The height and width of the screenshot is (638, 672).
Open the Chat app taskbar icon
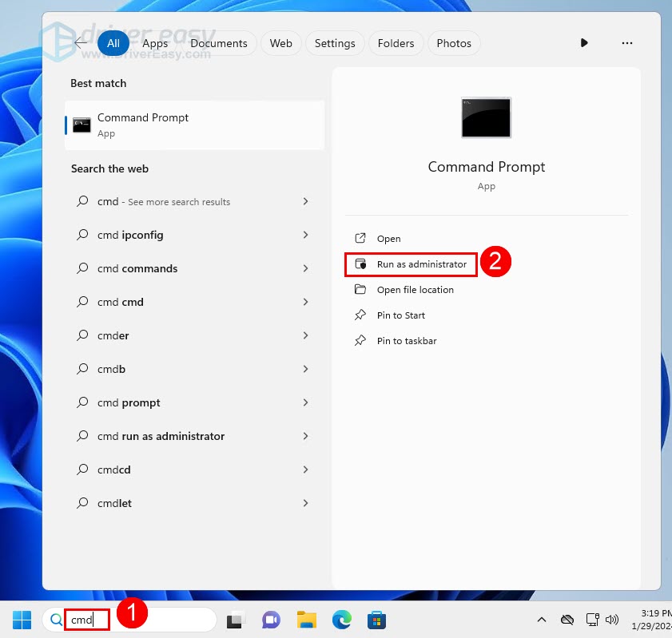click(271, 620)
